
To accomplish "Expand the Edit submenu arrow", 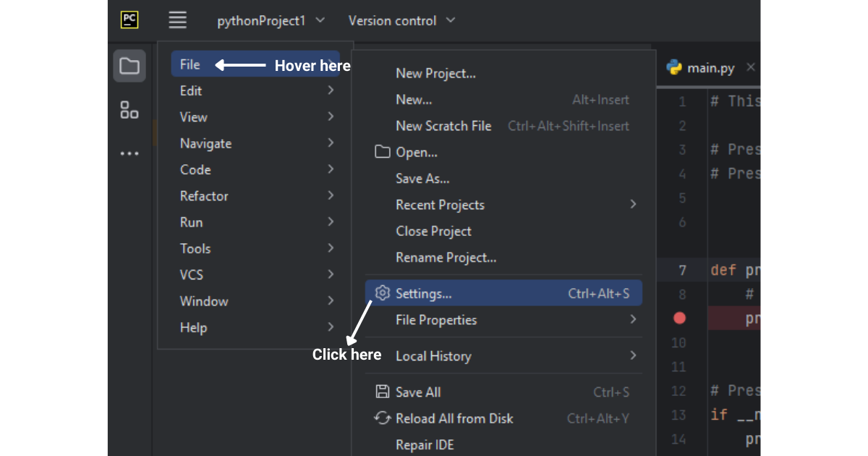I will coord(331,90).
